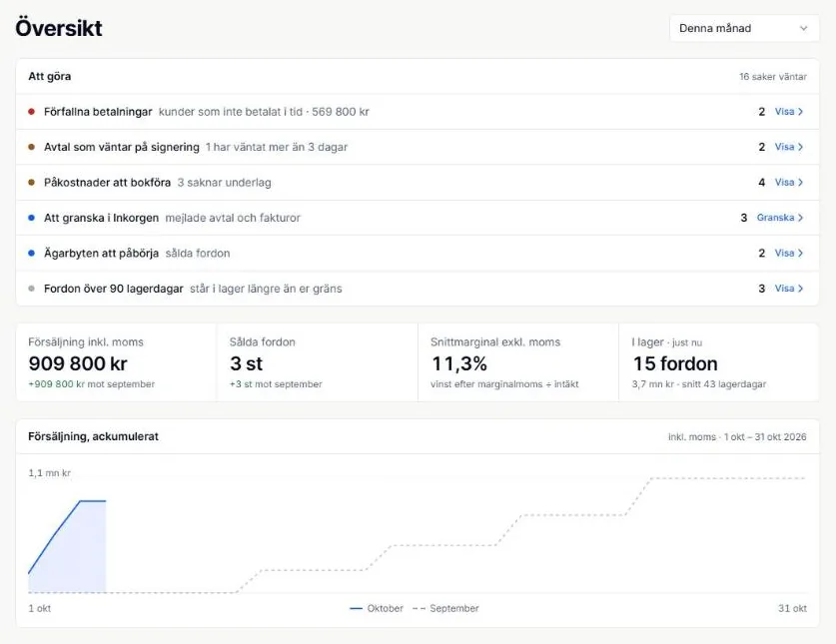Screen dimensions: 836x644
Task: Click Visa for Ägarbyten att påbörja
Action: click(788, 253)
